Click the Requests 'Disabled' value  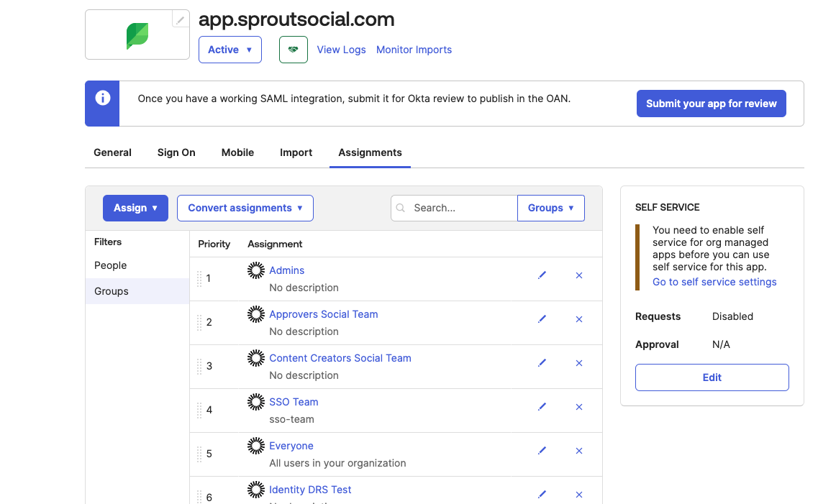[732, 316]
